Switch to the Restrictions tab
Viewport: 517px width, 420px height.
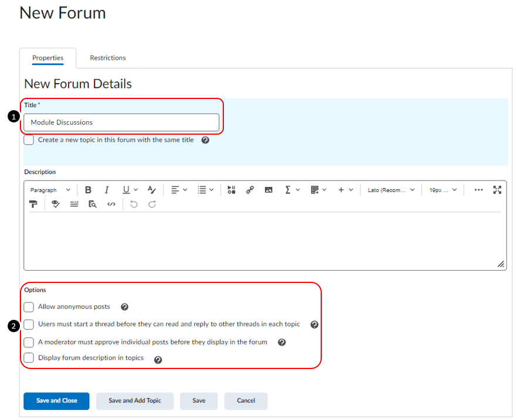click(108, 57)
